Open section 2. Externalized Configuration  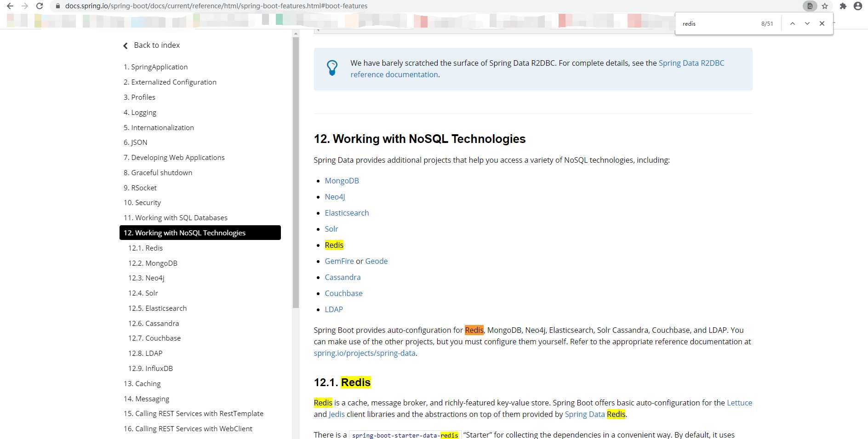pyautogui.click(x=170, y=82)
